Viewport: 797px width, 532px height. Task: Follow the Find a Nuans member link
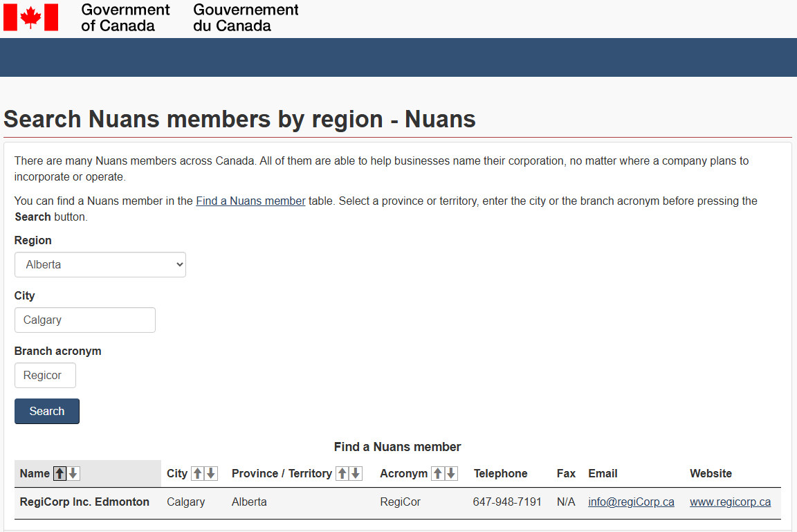coord(250,201)
